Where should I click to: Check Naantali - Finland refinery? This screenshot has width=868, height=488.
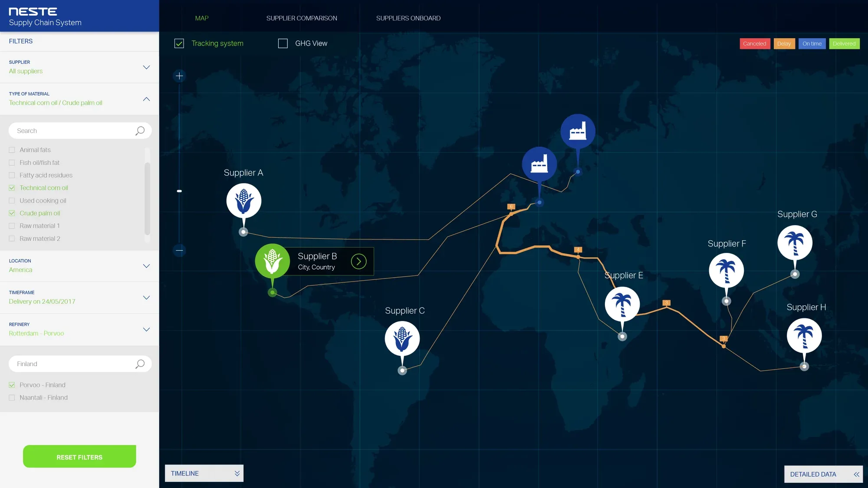(x=12, y=398)
